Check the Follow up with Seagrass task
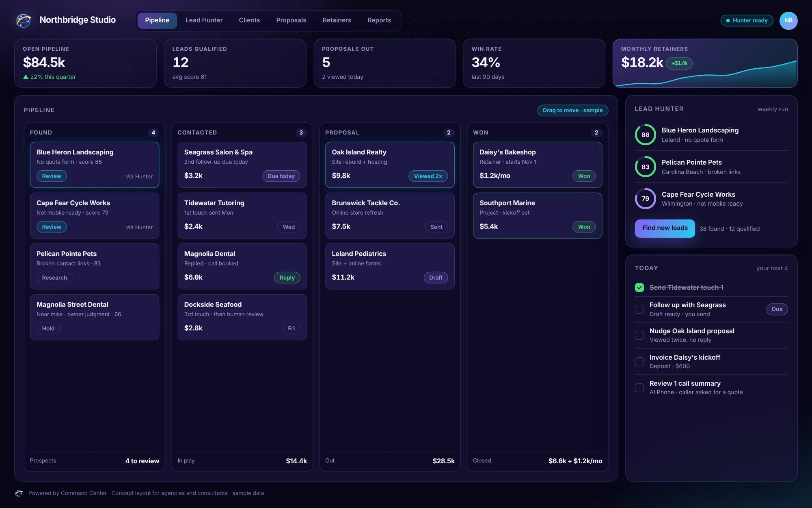Viewport: 812px width, 508px height. (x=639, y=309)
